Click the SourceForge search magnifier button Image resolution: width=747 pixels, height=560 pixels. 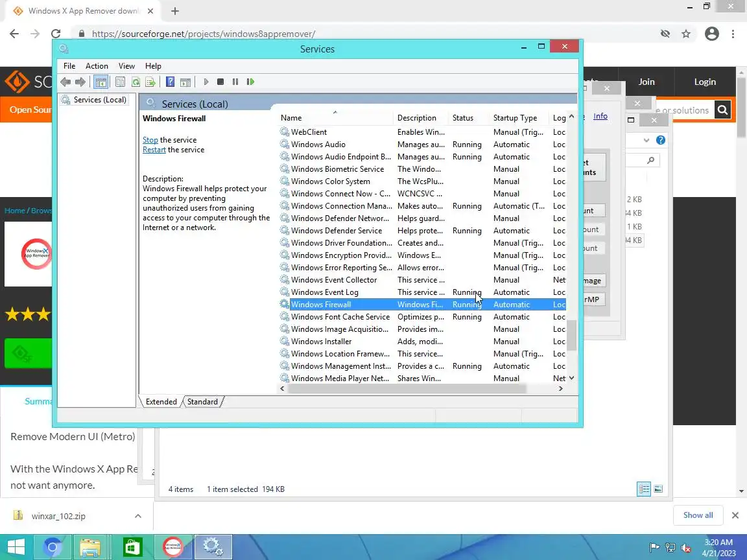pos(722,110)
